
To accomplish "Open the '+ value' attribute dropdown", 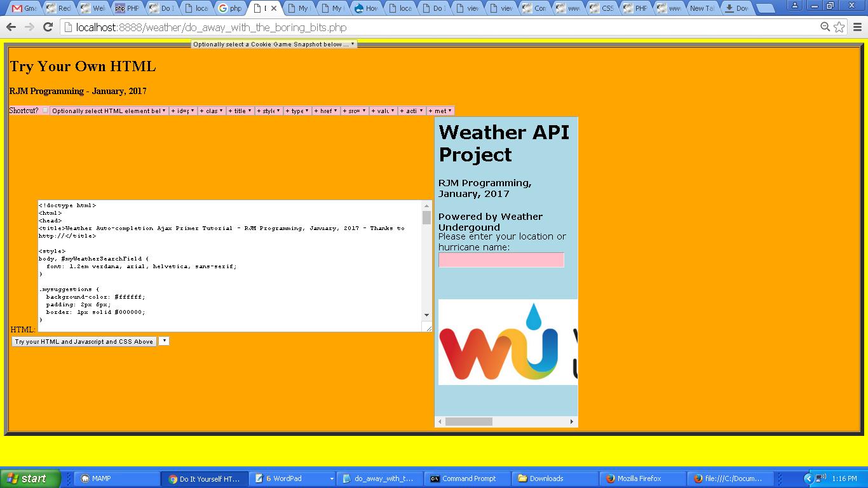I will click(x=383, y=111).
